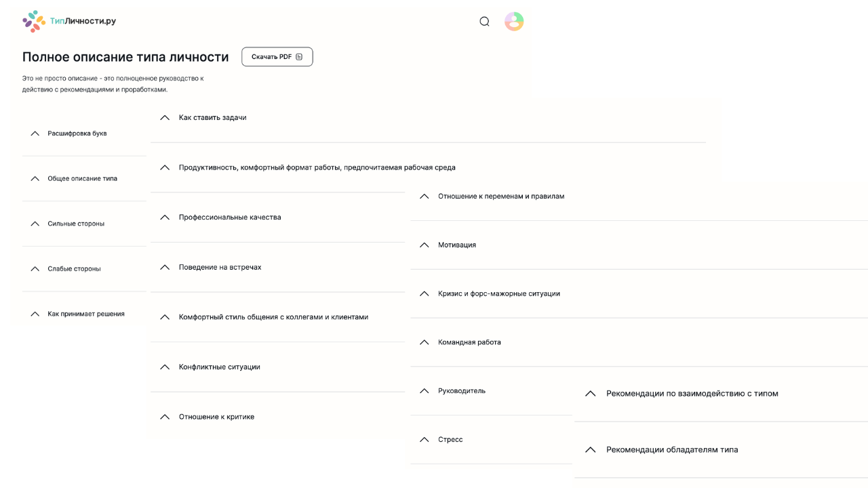Click the magnifying glass search icon
The height and width of the screenshot is (488, 868).
point(484,22)
